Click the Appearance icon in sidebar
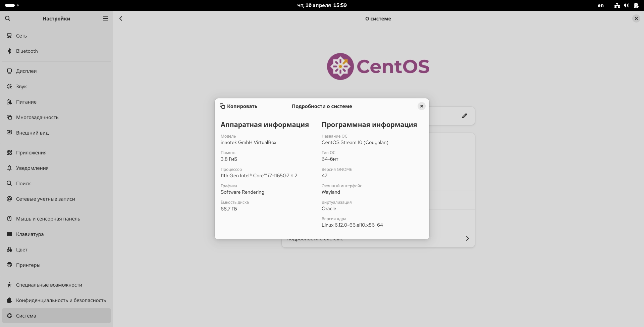This screenshot has width=644, height=327. click(9, 133)
